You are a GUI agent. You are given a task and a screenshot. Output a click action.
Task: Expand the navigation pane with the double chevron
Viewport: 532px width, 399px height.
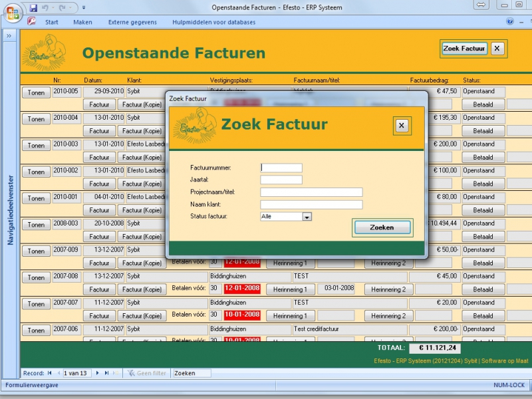tap(9, 36)
